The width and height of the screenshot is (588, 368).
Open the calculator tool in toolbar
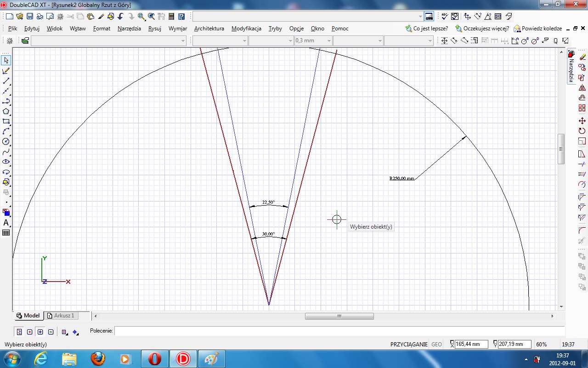click(171, 17)
